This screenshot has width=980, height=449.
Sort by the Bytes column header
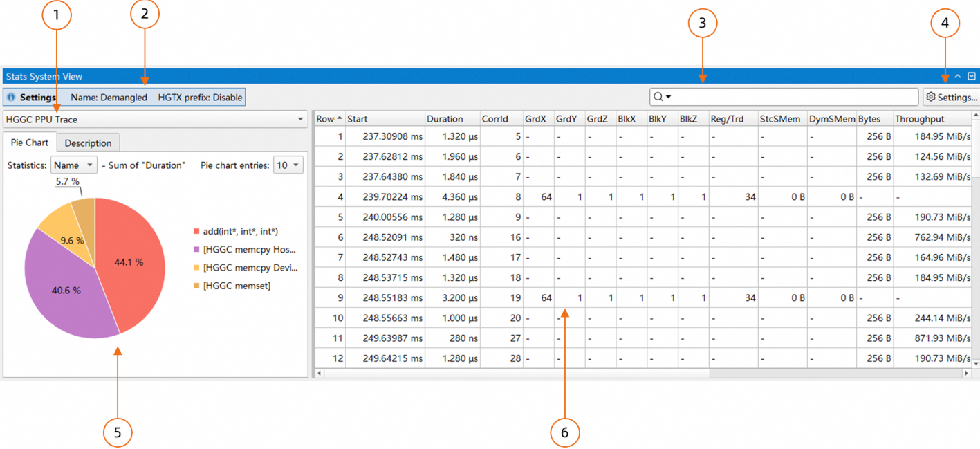[x=874, y=119]
